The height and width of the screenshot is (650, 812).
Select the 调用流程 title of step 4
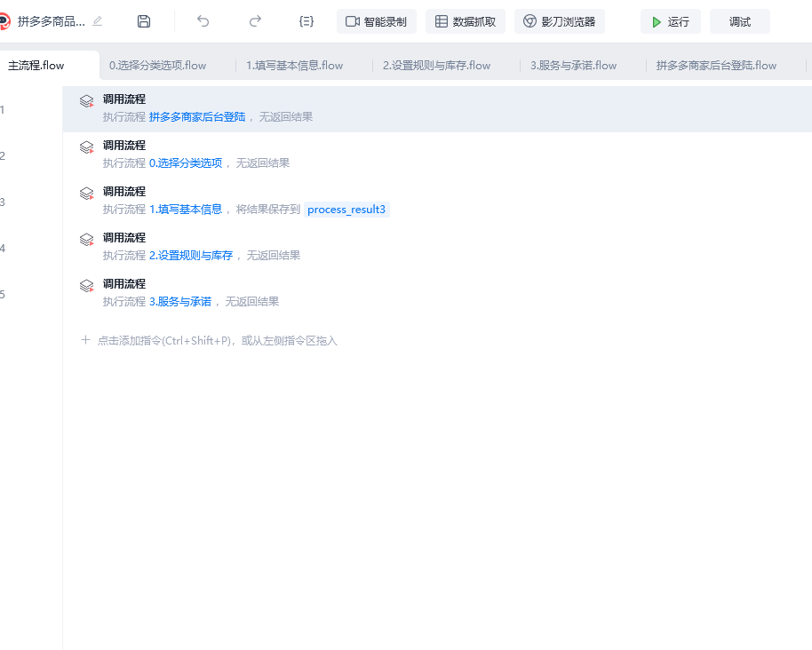(123, 238)
